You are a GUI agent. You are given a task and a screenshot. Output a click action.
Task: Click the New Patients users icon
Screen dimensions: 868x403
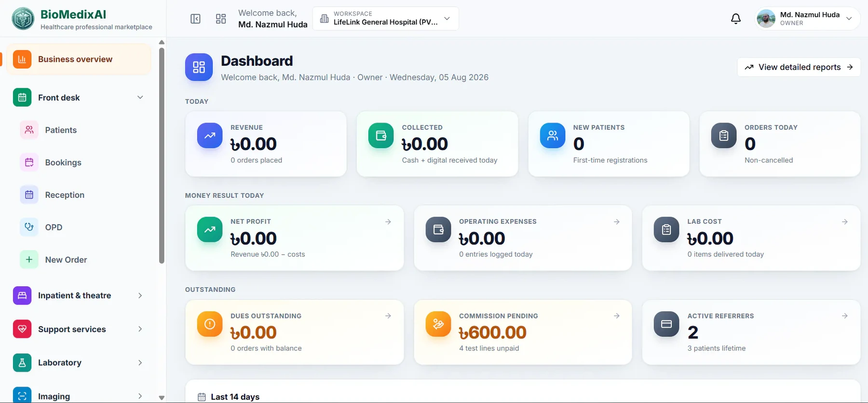pos(553,136)
